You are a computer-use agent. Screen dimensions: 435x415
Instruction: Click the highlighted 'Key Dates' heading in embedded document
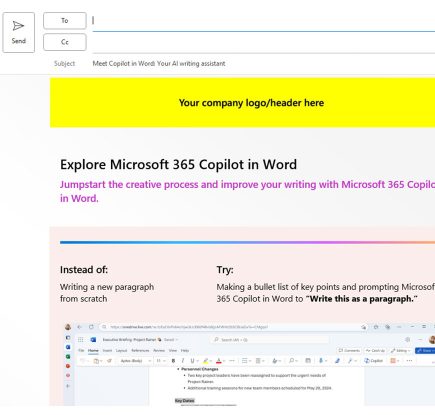tap(184, 401)
